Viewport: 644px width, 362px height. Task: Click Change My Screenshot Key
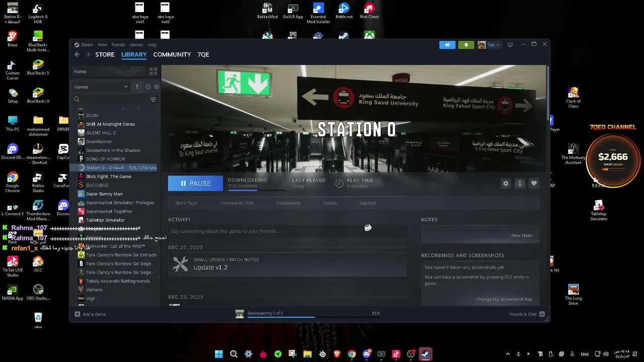504,299
